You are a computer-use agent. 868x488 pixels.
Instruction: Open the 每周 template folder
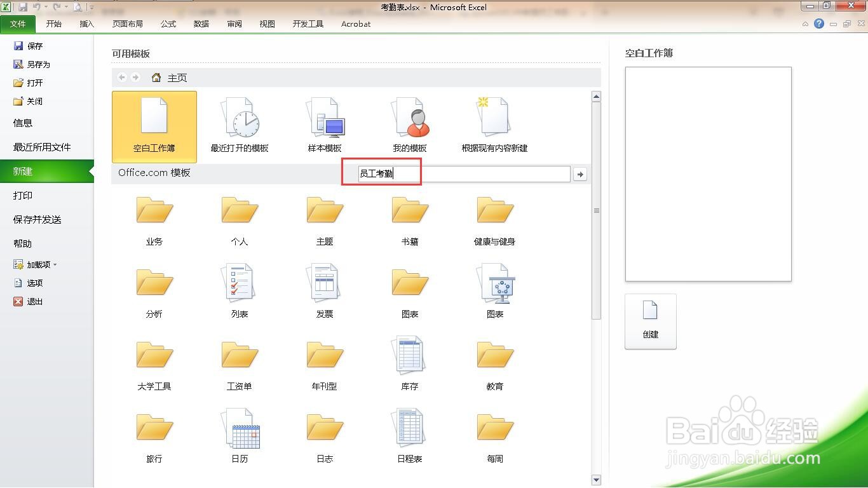tap(495, 437)
